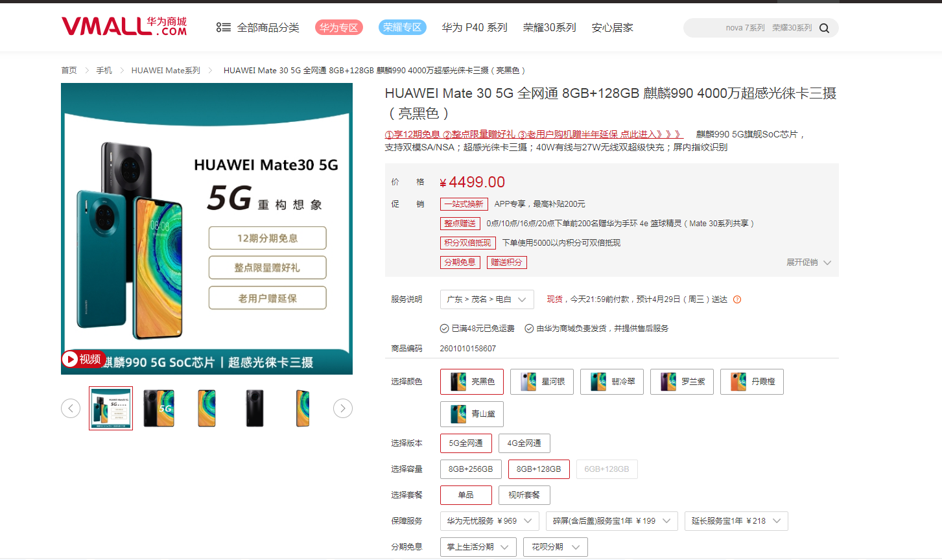Select the 5G two-phones thumbnail

coord(159,408)
